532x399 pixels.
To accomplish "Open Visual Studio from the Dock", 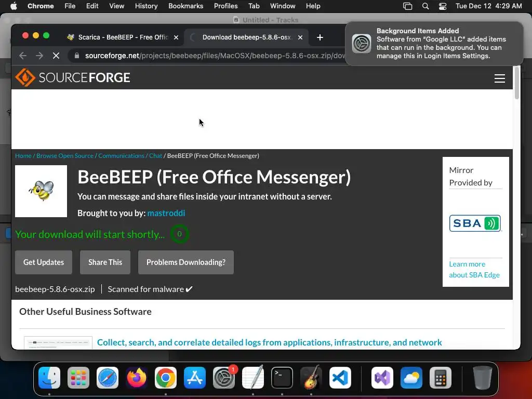I will pyautogui.click(x=382, y=378).
